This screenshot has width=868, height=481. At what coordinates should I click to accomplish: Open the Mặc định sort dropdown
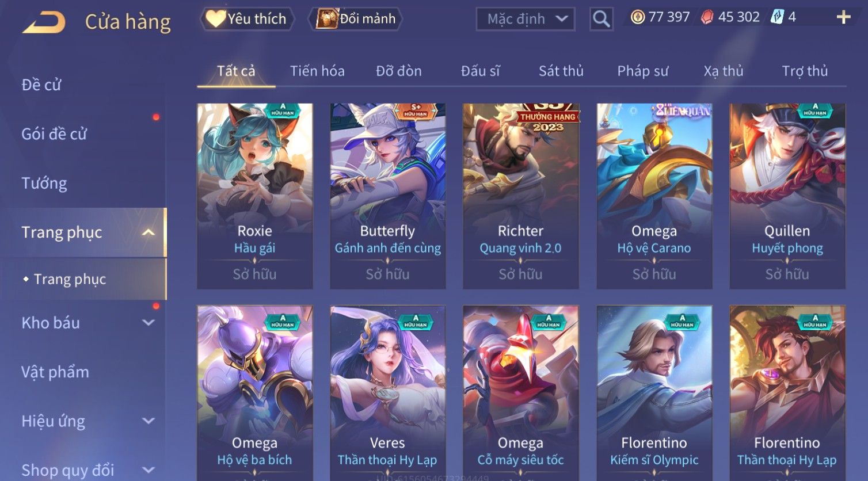point(526,19)
